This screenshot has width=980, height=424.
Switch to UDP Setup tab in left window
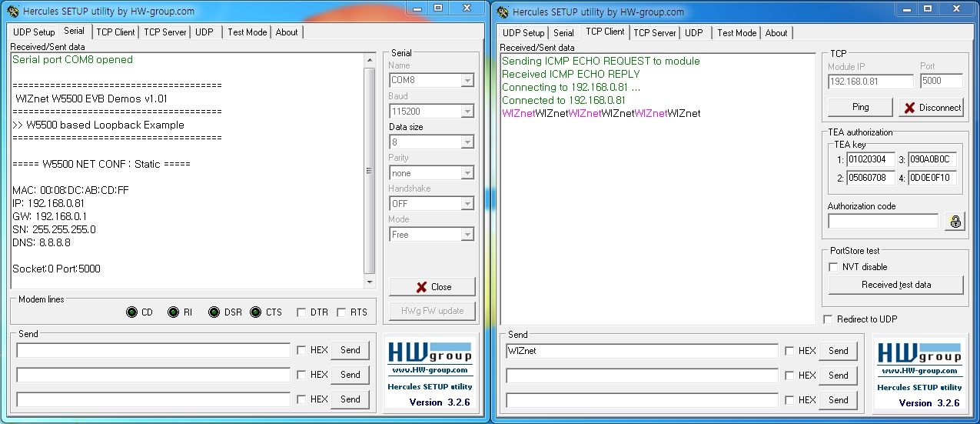[x=34, y=32]
